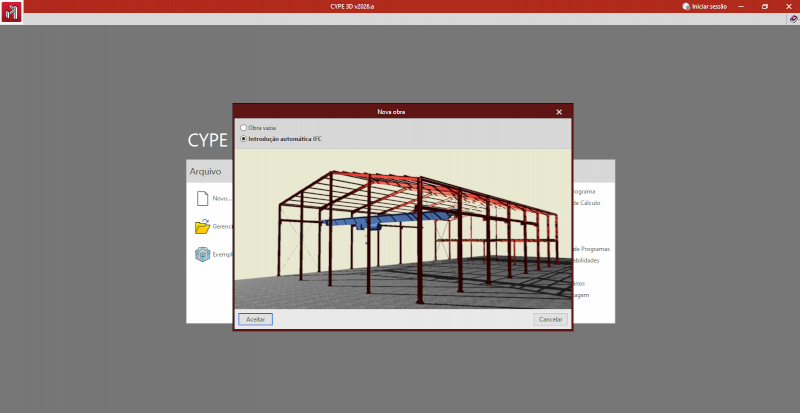Minimize the CYPE 3D window
The height and width of the screenshot is (413, 800).
pyautogui.click(x=740, y=6)
